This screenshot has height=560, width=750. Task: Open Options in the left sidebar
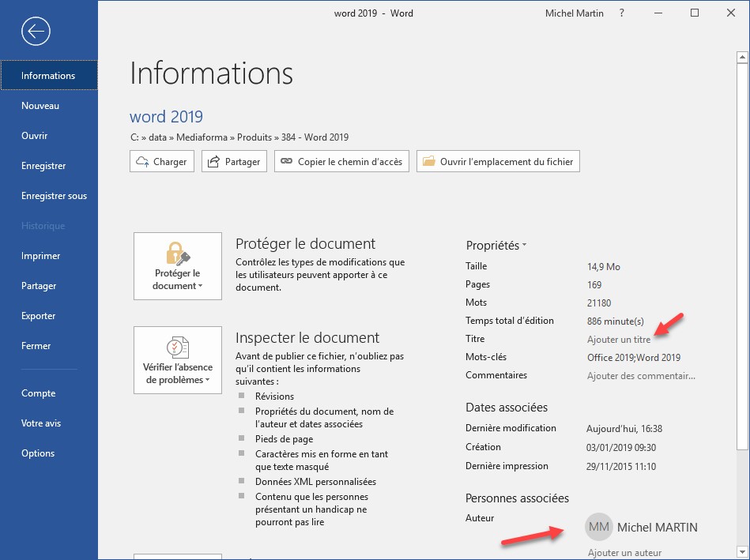coord(38,453)
